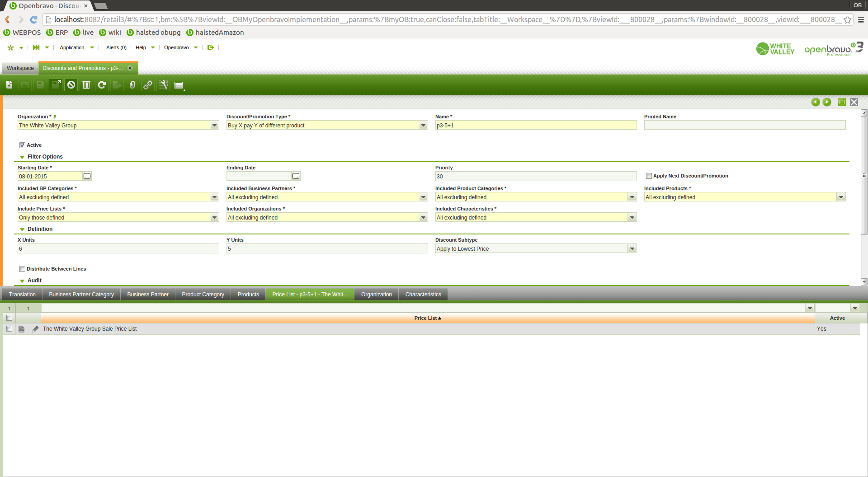Switch to the Products tab

[248, 295]
